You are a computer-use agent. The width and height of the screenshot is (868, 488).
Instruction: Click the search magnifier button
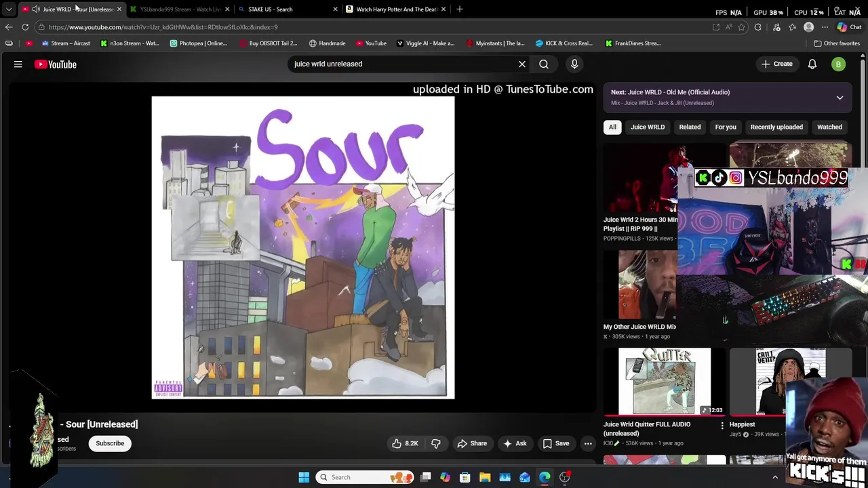coord(544,64)
